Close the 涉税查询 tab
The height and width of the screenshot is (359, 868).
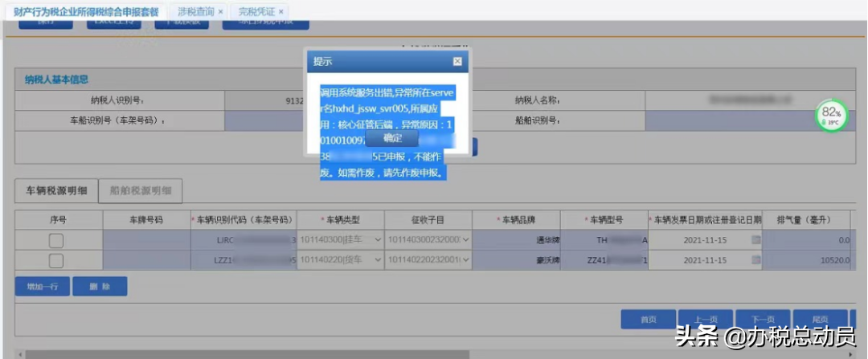[221, 11]
